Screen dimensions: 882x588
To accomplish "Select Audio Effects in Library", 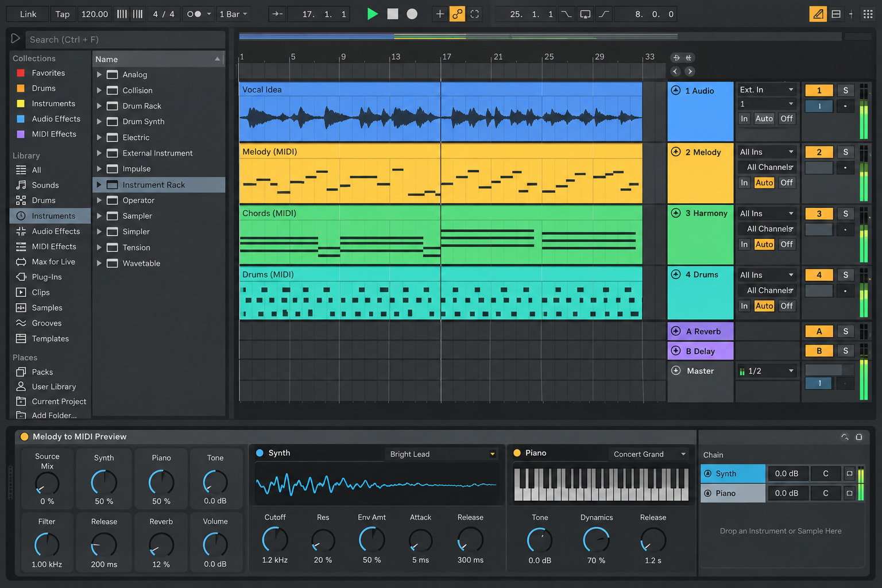I will [x=56, y=231].
